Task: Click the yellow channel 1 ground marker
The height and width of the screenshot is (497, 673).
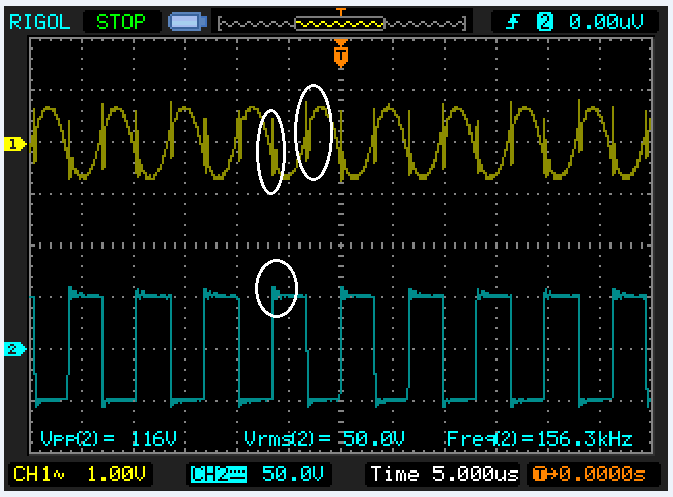Action: [x=15, y=144]
